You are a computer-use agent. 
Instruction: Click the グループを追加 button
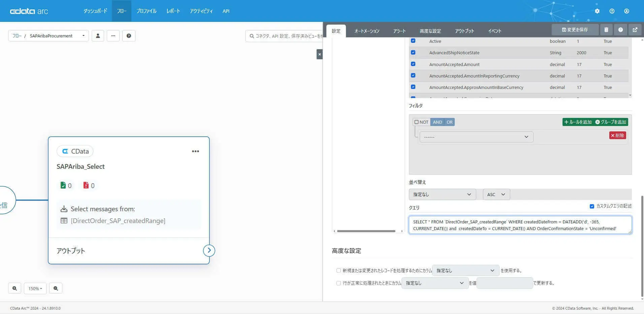pos(611,122)
